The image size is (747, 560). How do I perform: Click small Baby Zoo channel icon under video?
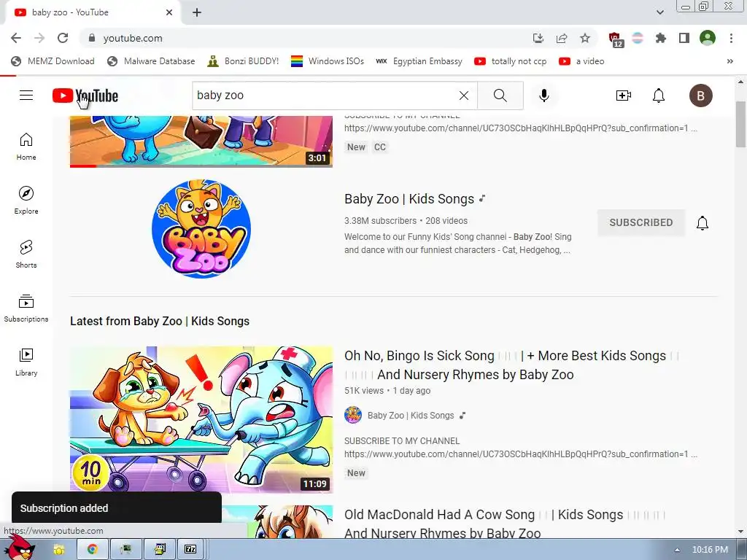[x=353, y=415]
